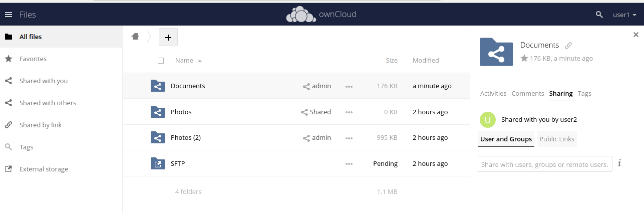This screenshot has width=644, height=213.
Task: Click the '4 folders' summary text
Action: pos(188,191)
